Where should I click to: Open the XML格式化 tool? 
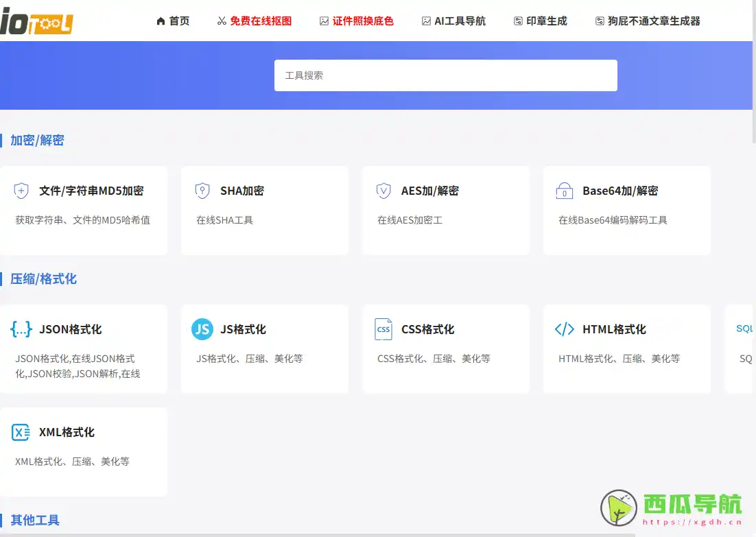[x=67, y=432]
